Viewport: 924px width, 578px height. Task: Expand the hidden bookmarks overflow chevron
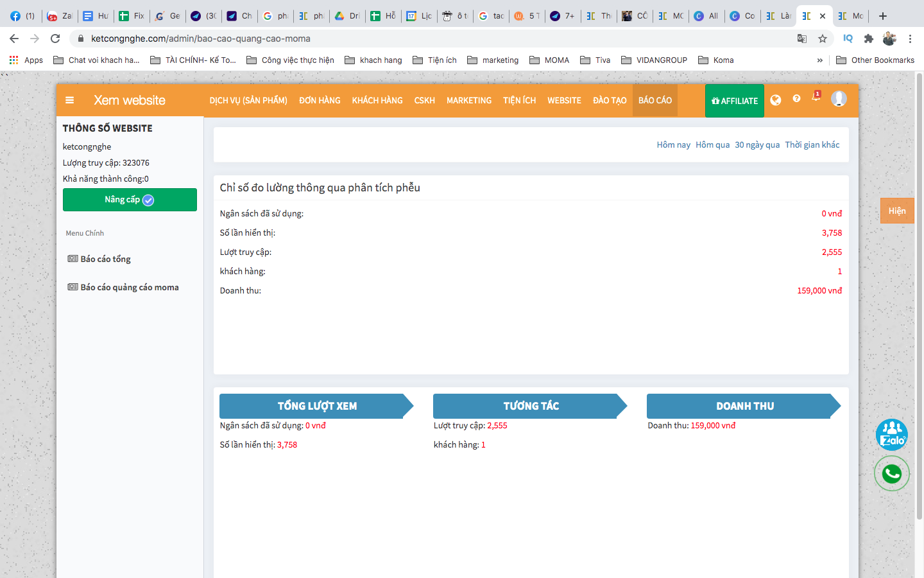tap(819, 60)
